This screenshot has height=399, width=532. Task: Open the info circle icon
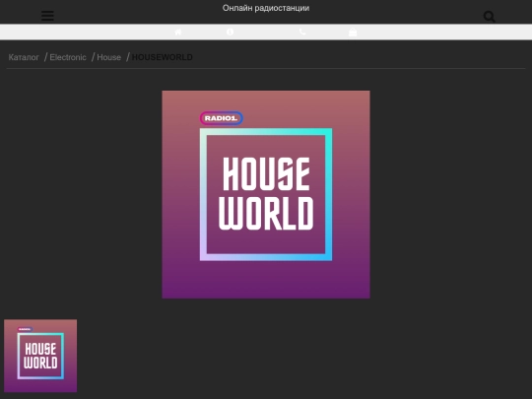click(x=230, y=32)
